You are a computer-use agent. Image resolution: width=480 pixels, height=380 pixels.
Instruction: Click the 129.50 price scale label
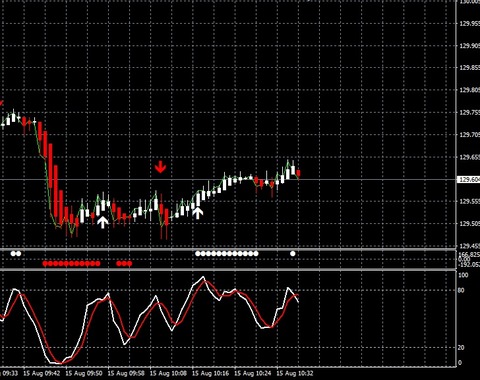coord(470,224)
